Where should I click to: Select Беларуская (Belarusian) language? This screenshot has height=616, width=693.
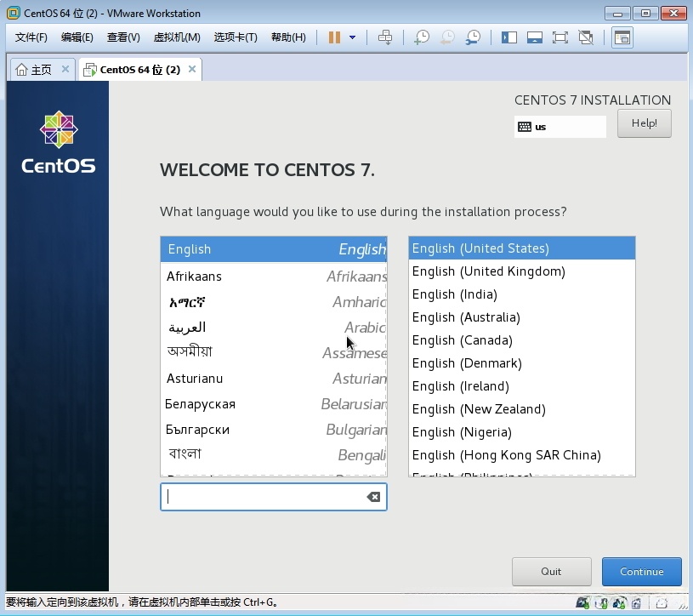tap(274, 404)
